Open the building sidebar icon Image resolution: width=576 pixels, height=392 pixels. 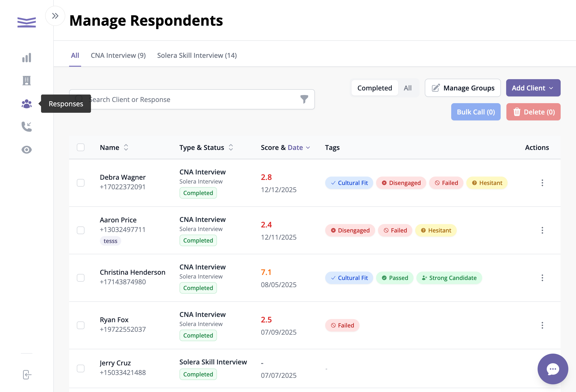tap(26, 81)
